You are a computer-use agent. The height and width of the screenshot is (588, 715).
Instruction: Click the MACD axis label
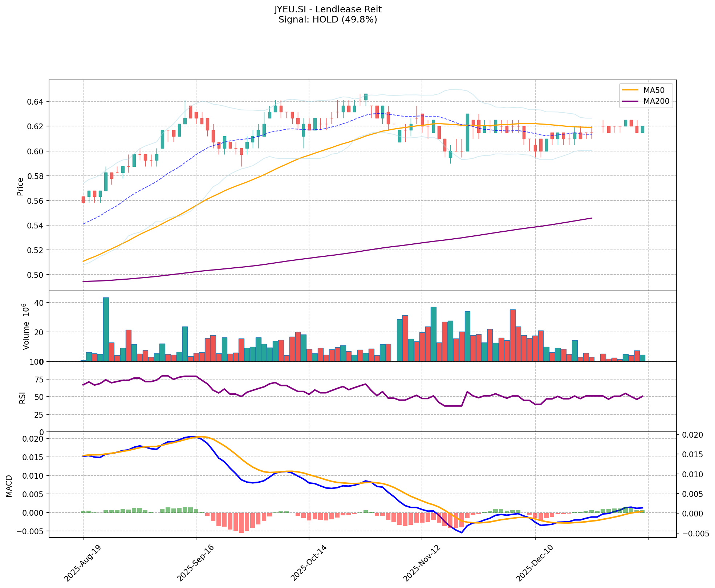(9, 486)
